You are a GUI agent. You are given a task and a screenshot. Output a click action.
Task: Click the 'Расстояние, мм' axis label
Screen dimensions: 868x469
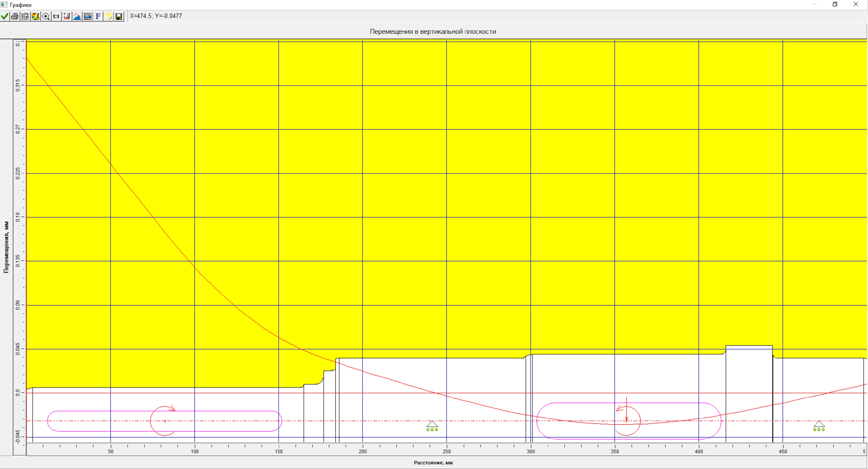pos(433,463)
